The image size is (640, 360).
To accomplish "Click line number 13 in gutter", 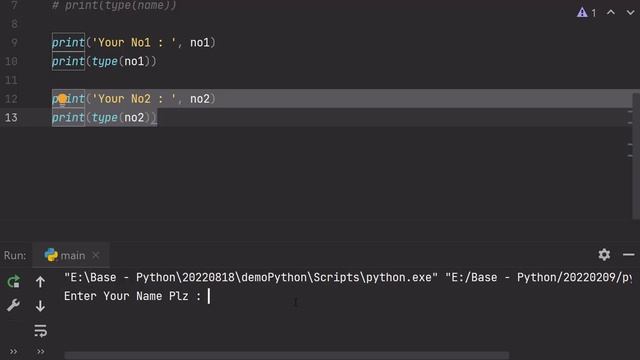I will [x=11, y=118].
